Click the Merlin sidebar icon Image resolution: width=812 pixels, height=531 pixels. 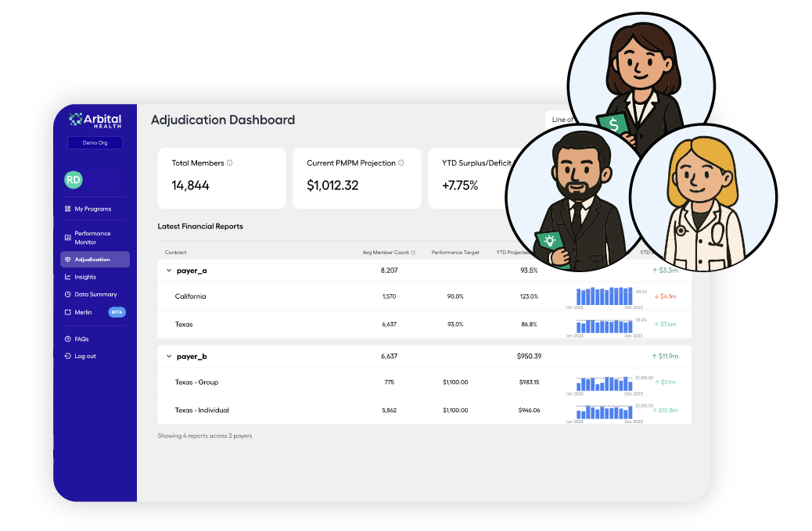click(x=66, y=311)
